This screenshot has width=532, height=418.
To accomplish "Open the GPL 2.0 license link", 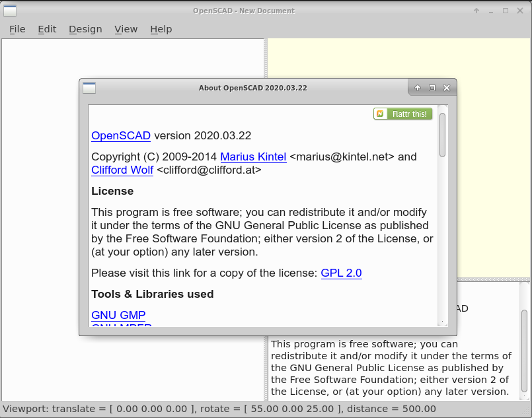I will (x=341, y=273).
